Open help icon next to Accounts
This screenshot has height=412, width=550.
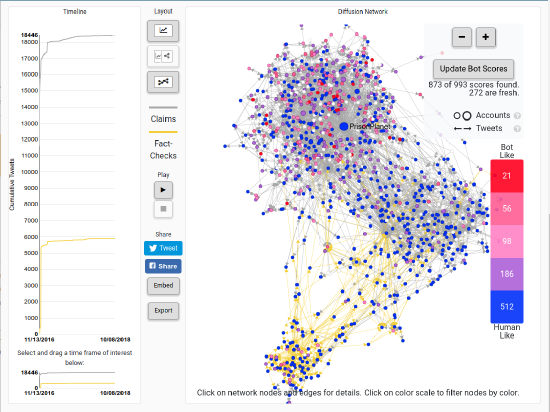pyautogui.click(x=517, y=116)
